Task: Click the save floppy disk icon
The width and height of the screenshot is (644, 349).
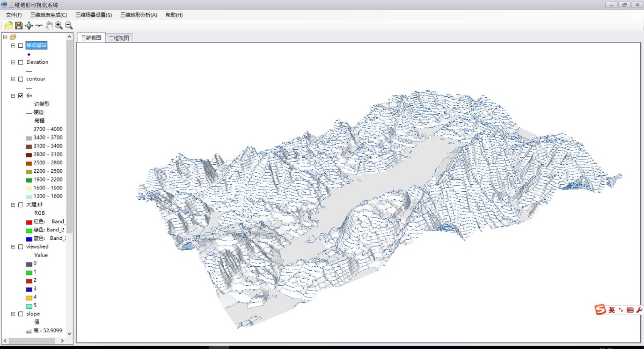Action: pyautogui.click(x=19, y=25)
